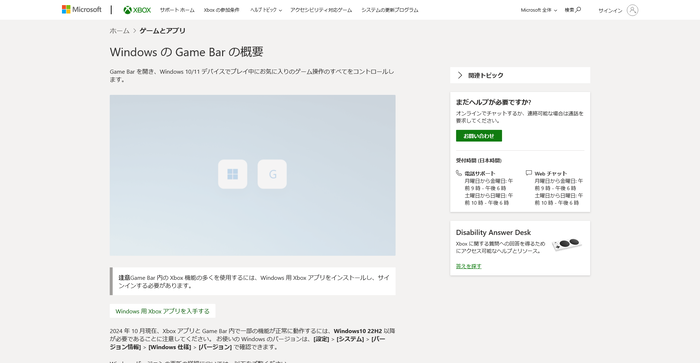
Task: Open the 答えを探す link
Action: point(468,266)
